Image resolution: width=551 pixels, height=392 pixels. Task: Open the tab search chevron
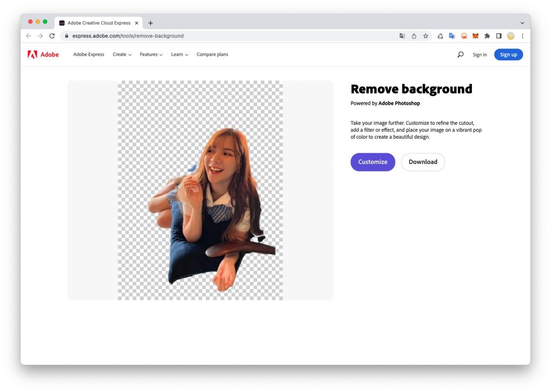(522, 23)
